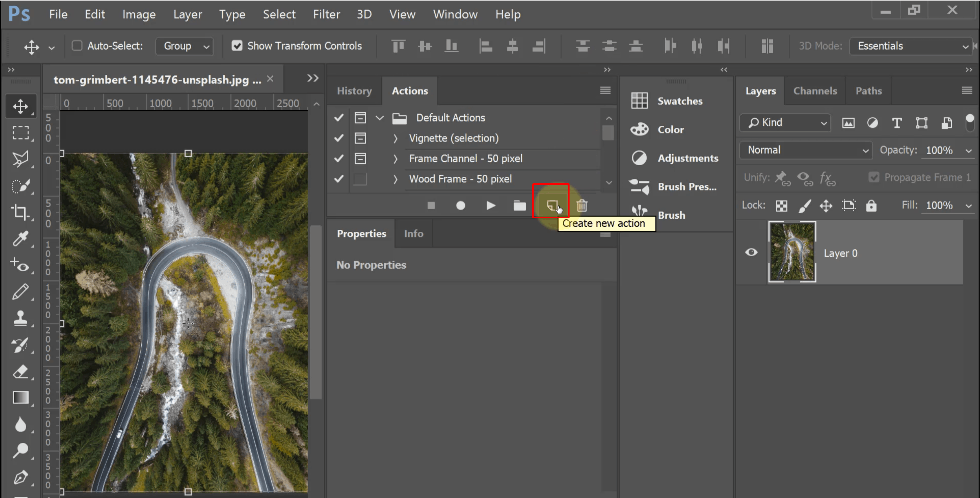Uncheck Show Transform Controls
Screen dimensions: 980x498
(237, 46)
